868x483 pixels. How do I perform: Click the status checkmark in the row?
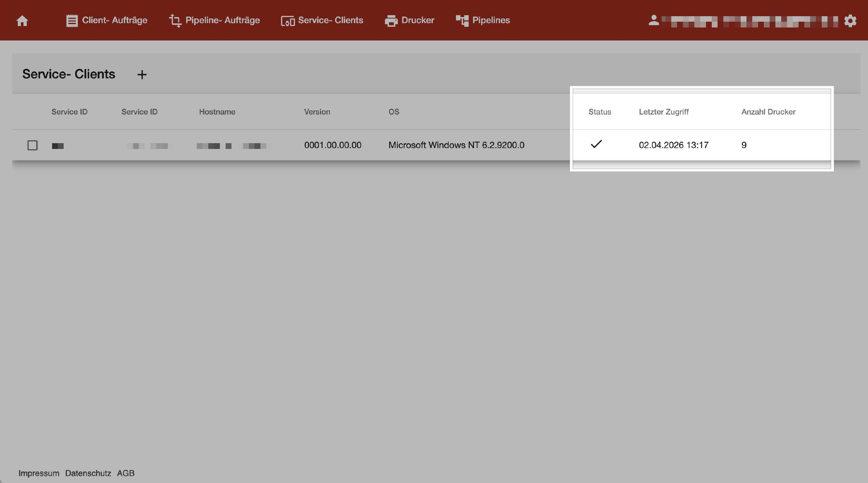pos(596,144)
